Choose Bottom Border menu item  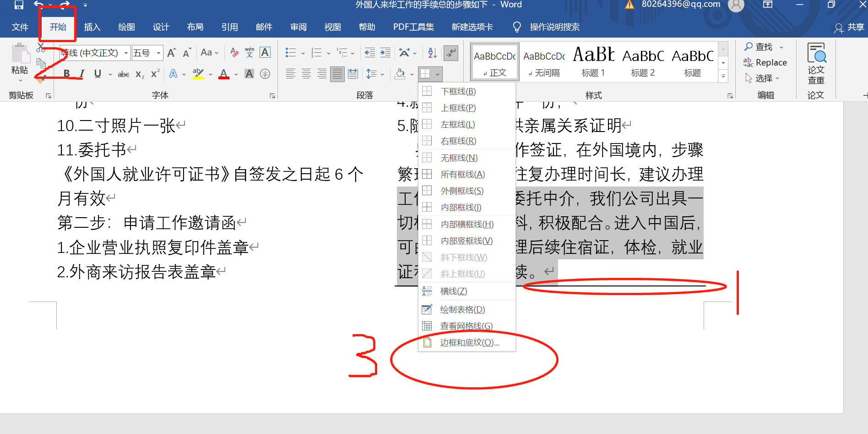point(467,91)
